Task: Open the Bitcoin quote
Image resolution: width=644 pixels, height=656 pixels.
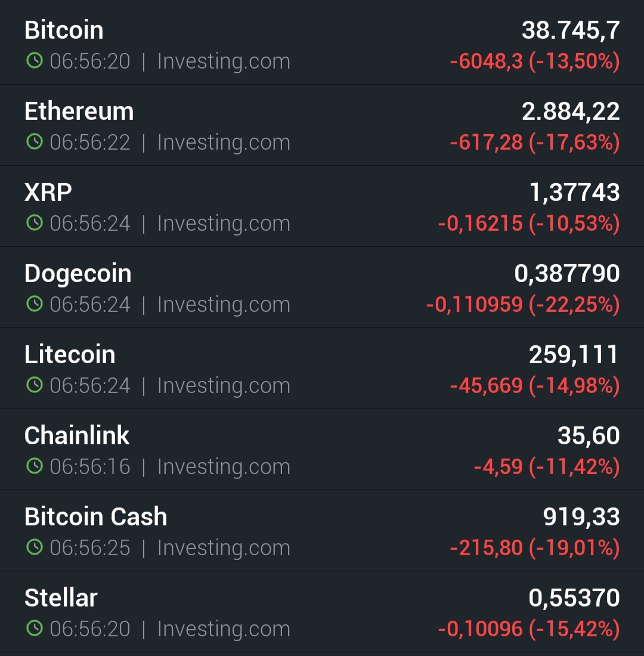Action: tap(322, 42)
